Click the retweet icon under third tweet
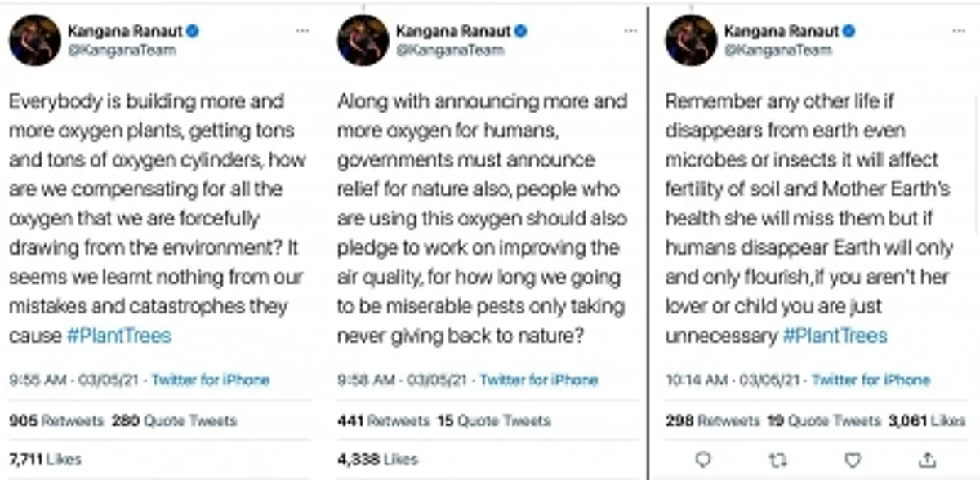The image size is (980, 480). 778,460
